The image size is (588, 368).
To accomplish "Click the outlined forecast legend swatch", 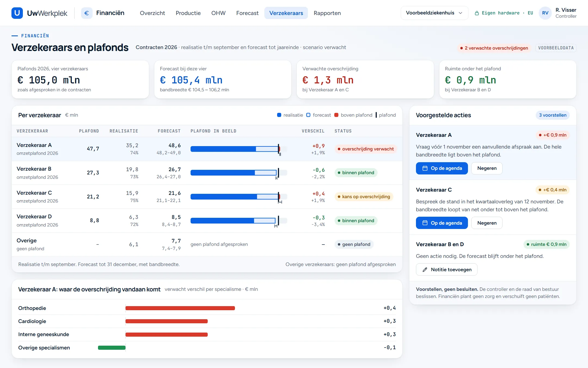I will pyautogui.click(x=308, y=115).
